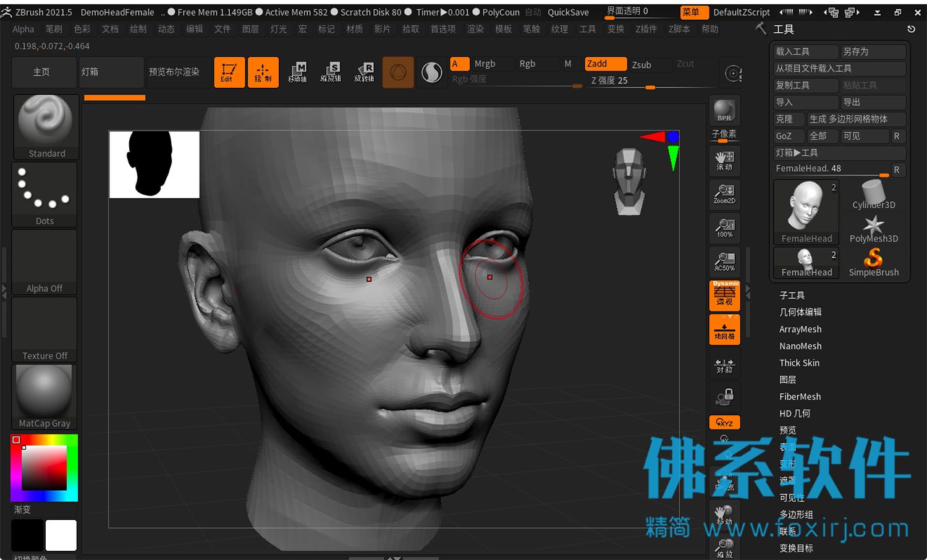The height and width of the screenshot is (560, 927).
Task: Click the Zoom2D icon
Action: 724,194
